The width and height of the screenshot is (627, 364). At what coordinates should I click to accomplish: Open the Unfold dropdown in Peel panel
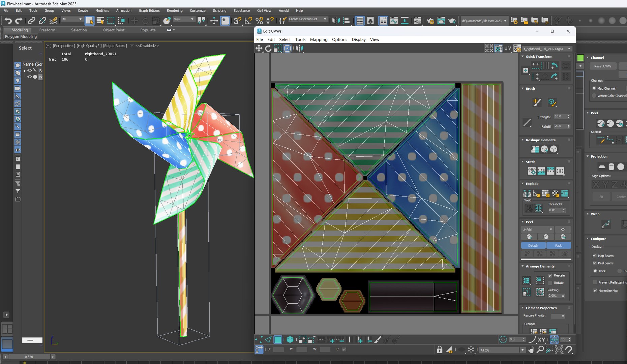pos(537,230)
